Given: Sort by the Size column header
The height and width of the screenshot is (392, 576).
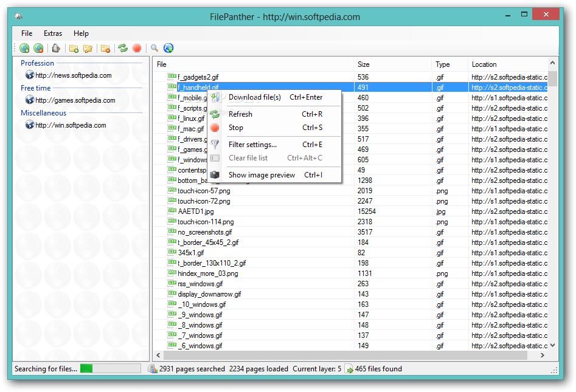Looking at the screenshot, I should [392, 64].
